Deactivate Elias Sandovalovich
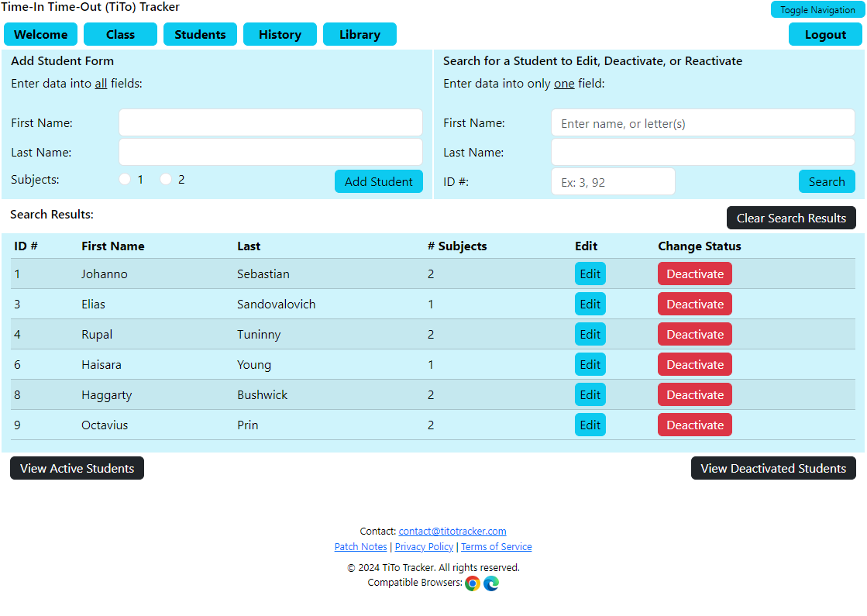The width and height of the screenshot is (867, 616). point(694,304)
